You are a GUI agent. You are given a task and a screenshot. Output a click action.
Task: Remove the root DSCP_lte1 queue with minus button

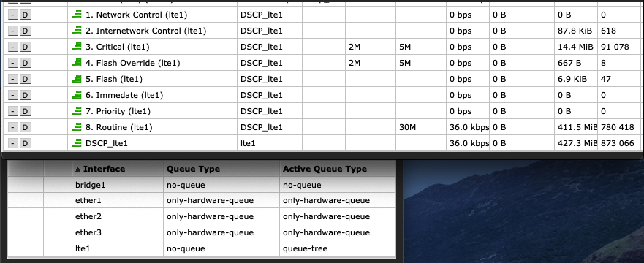click(13, 143)
